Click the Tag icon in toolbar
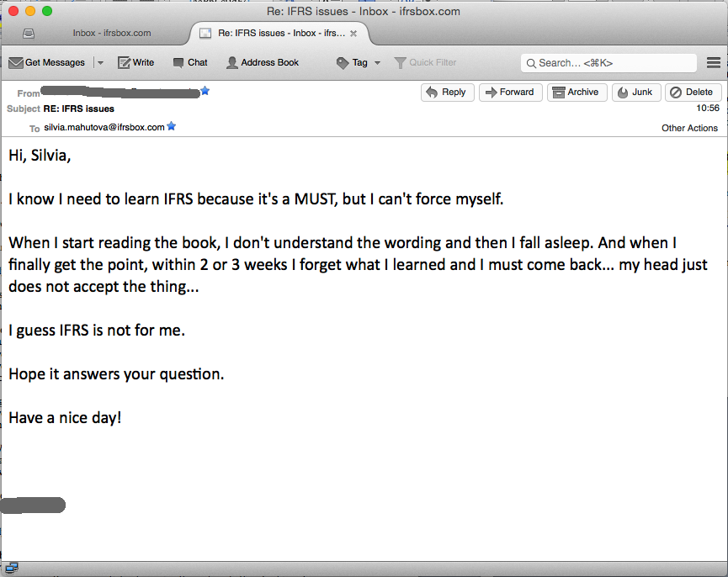The height and width of the screenshot is (577, 728). click(343, 63)
